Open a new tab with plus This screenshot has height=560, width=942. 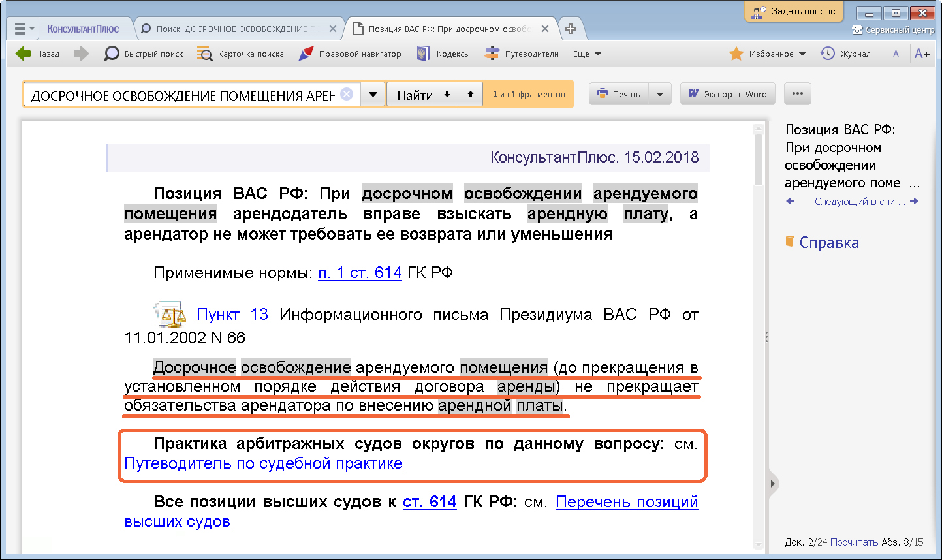click(570, 29)
